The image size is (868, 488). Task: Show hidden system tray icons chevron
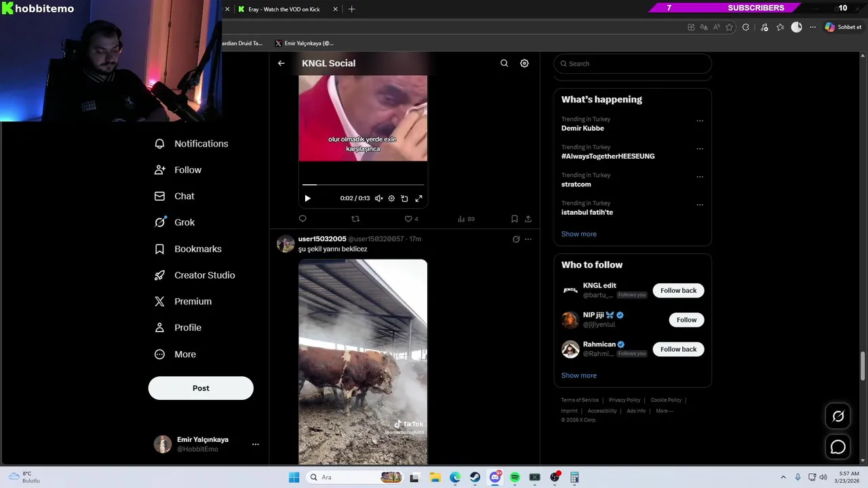[783, 477]
